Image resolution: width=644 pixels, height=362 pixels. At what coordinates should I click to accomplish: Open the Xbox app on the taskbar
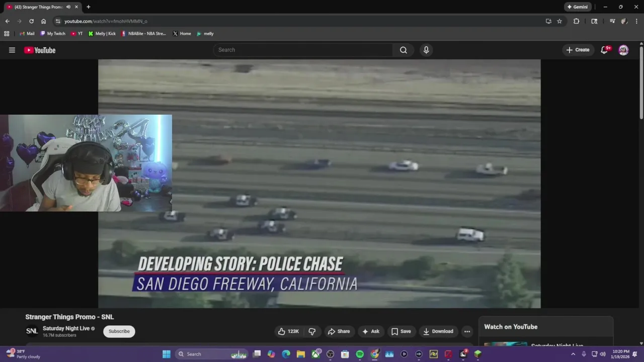315,354
